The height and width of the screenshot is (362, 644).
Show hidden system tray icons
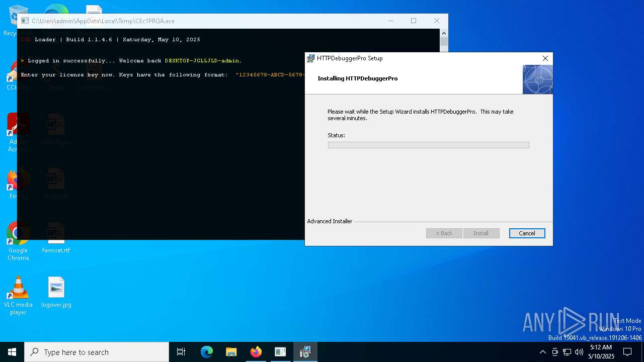click(x=542, y=352)
